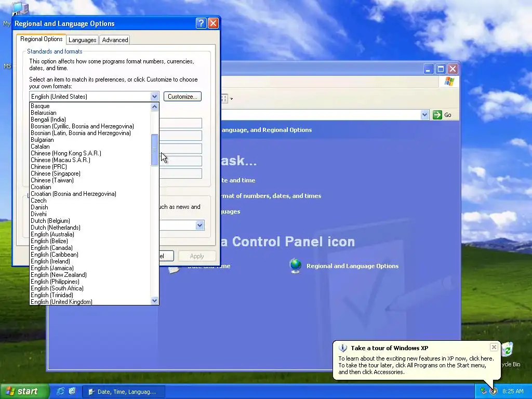
Task: Select the Regional Options tab
Action: coord(42,39)
